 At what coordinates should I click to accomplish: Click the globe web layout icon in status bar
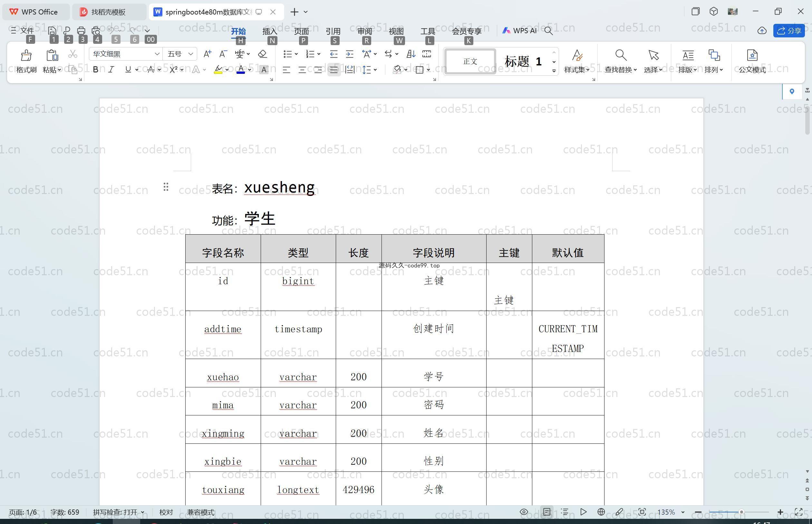click(601, 512)
